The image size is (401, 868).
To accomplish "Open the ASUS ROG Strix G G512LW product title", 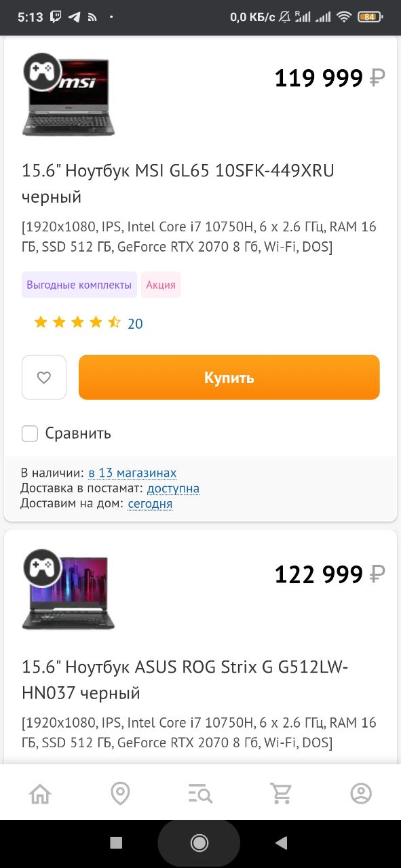I will [185, 680].
